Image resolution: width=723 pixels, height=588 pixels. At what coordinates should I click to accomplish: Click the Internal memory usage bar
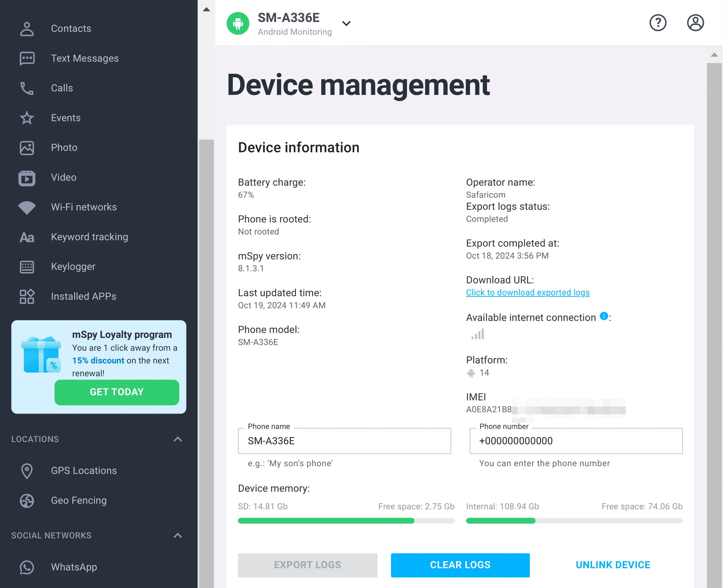[x=574, y=521]
